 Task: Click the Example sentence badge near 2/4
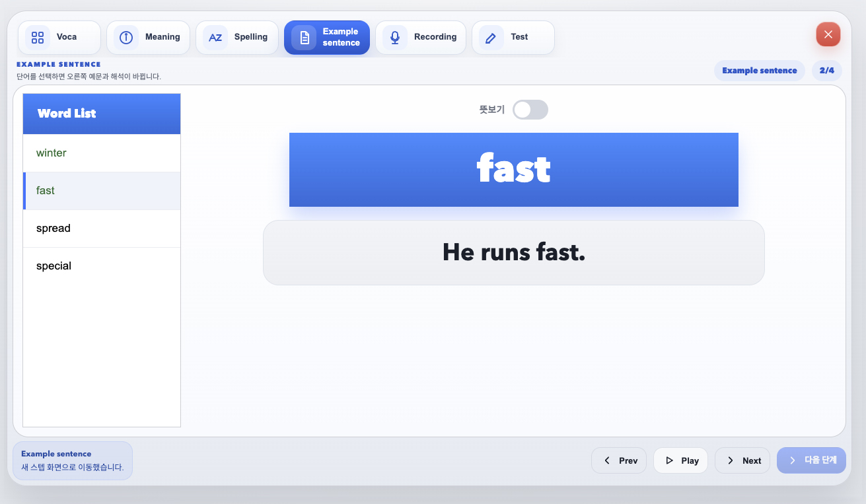point(760,71)
